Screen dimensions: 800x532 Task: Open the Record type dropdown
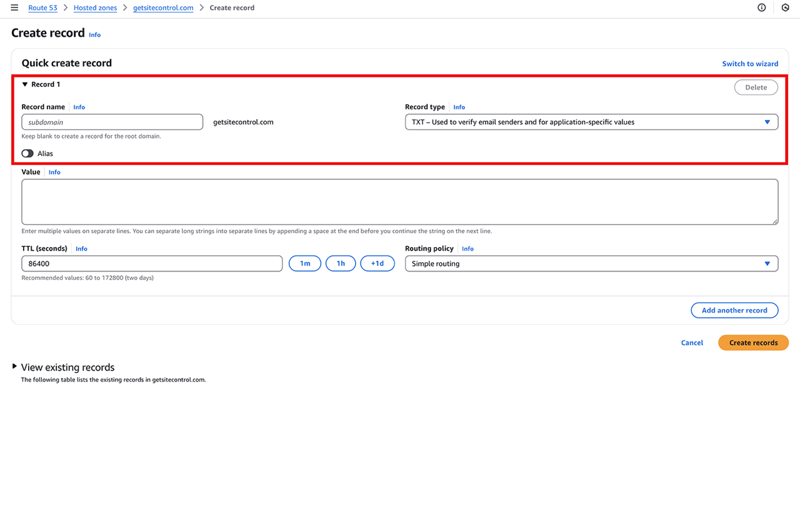tap(591, 122)
